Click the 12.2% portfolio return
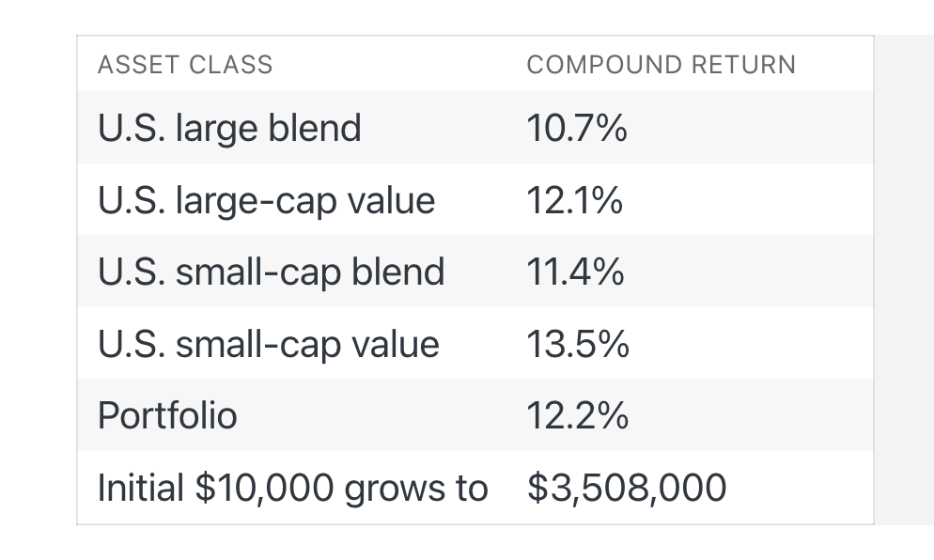 (577, 415)
